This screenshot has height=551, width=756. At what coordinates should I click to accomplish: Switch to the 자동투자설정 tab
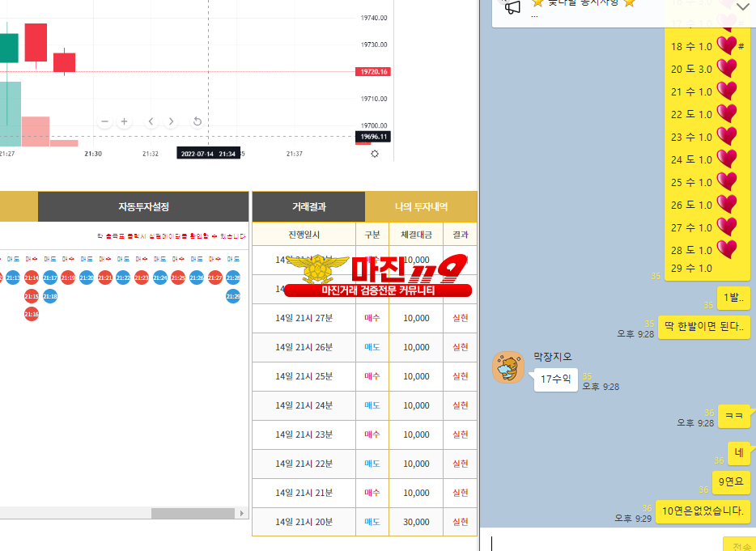pyautogui.click(x=143, y=207)
